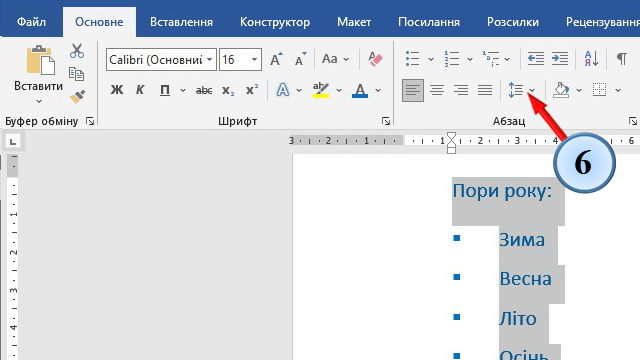640x360 pixels.
Task: Decrease font size with smaller A
Action: tap(301, 60)
